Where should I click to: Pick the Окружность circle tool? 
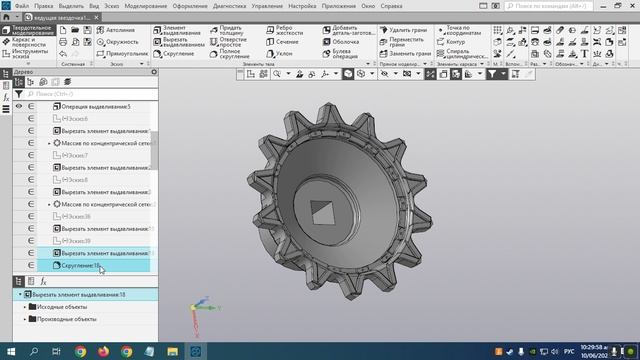[118, 42]
